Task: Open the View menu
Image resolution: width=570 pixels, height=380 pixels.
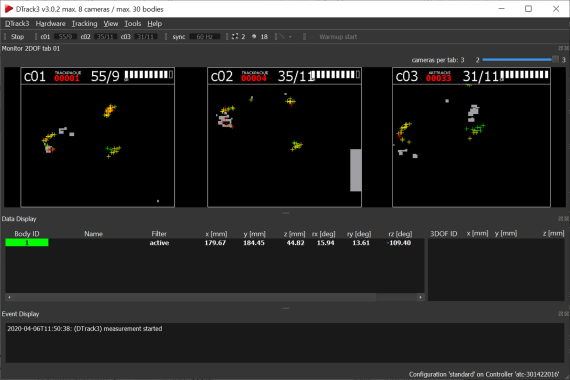Action: [111, 24]
